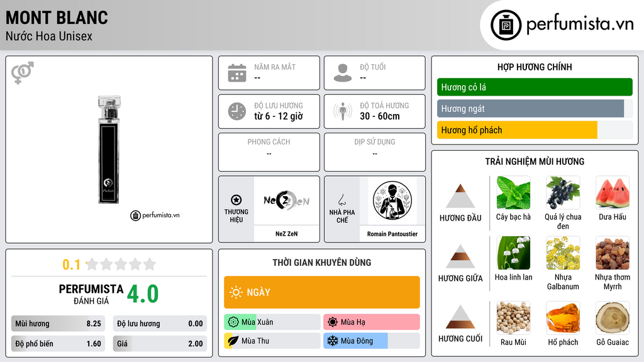Click the five-star rating row
644x362 pixels.
point(121,265)
